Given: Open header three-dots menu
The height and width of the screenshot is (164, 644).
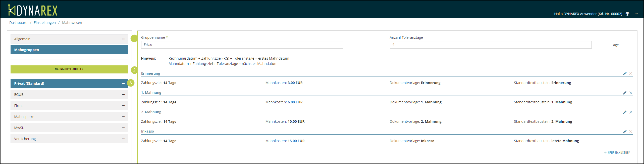Looking at the screenshot, I should (636, 14).
